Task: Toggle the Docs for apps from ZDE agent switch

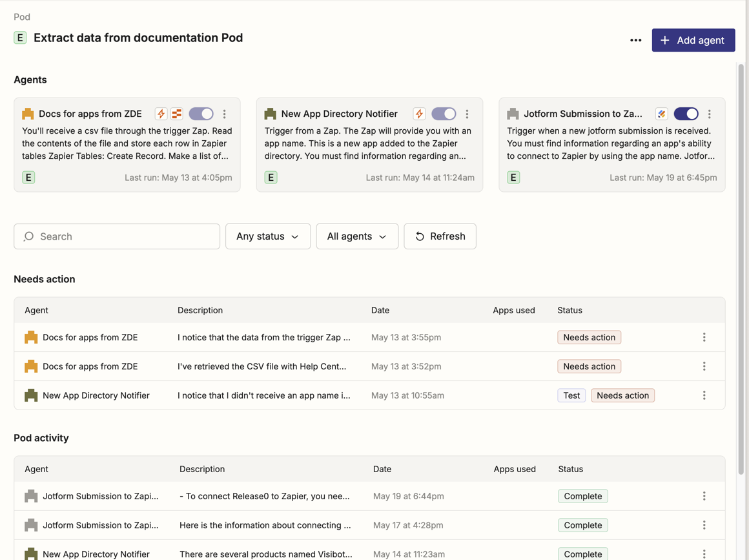Action: click(201, 114)
